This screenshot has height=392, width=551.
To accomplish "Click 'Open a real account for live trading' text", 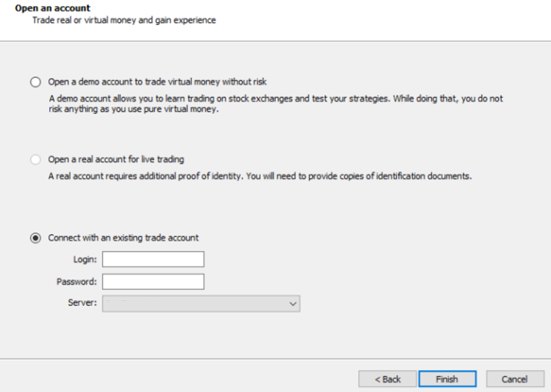I will pos(116,159).
